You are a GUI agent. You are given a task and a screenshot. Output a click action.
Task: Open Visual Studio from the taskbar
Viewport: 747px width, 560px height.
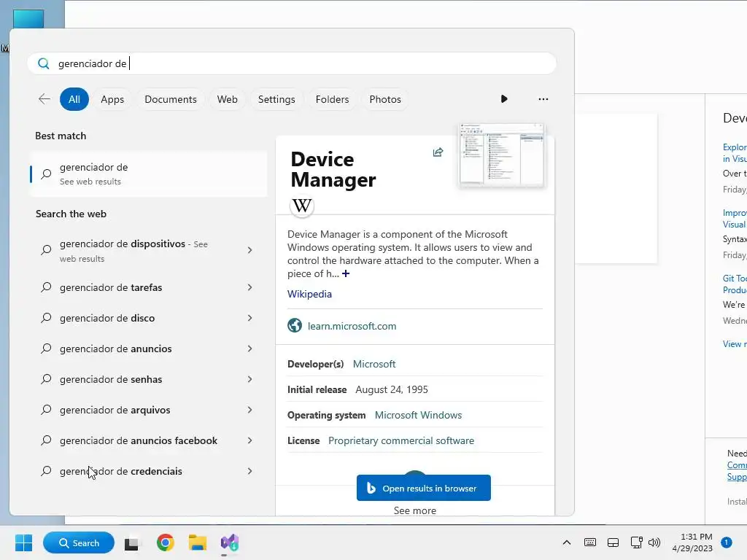pyautogui.click(x=230, y=542)
